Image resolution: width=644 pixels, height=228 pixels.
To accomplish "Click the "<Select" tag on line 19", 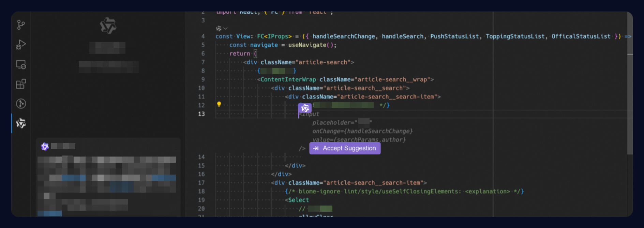I will tap(297, 200).
